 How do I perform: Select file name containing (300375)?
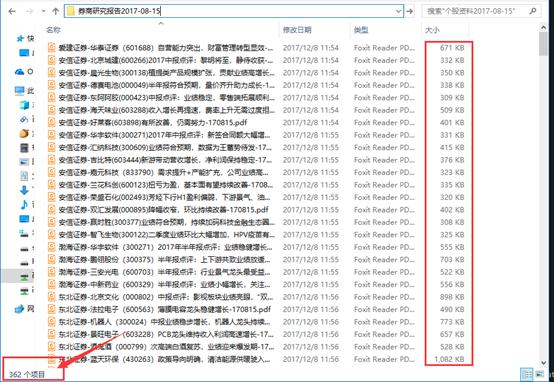click(x=165, y=259)
